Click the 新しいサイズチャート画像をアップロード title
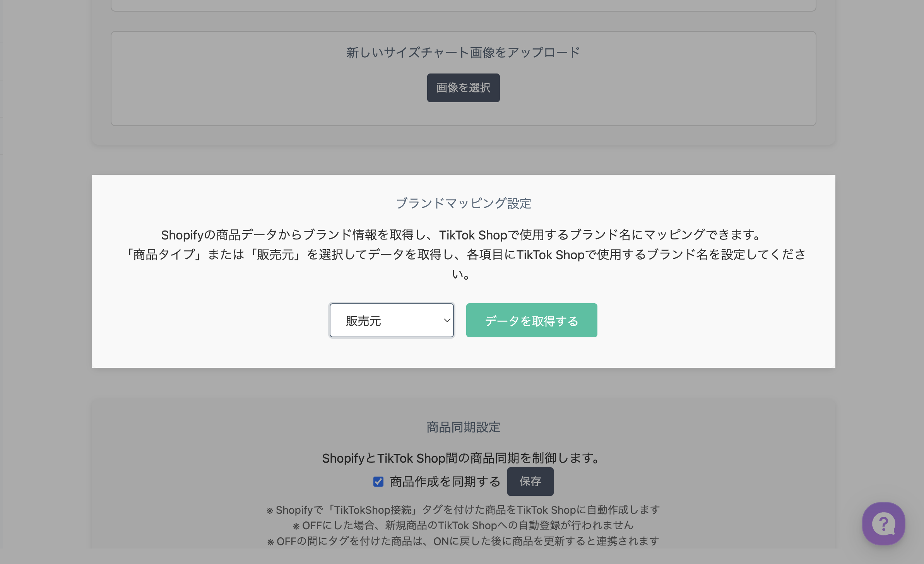Image resolution: width=924 pixels, height=564 pixels. pos(463,52)
